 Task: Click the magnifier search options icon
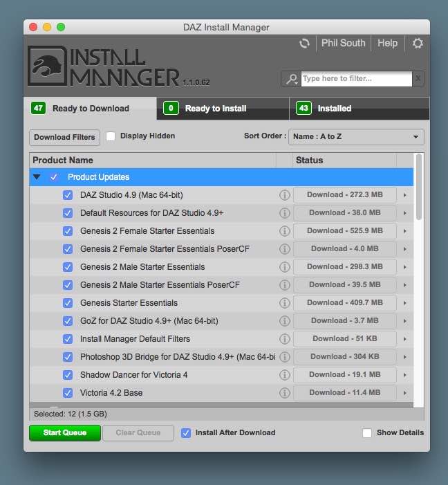tap(291, 79)
